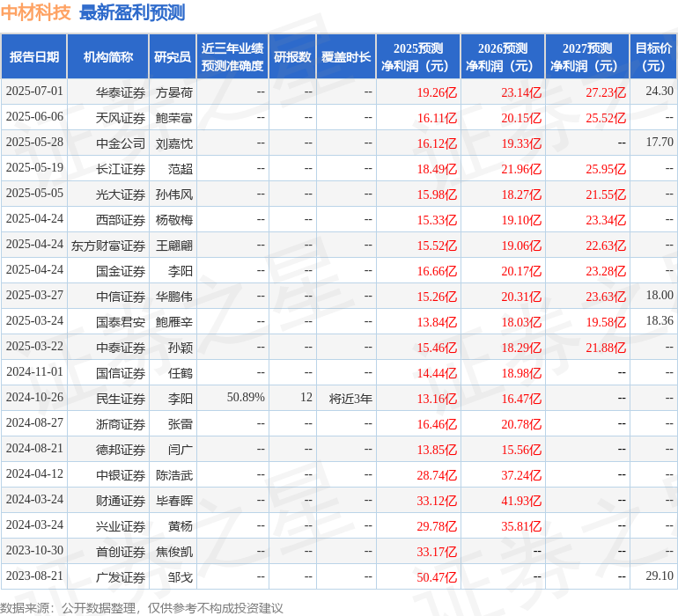Viewport: 678px width, 616px height.
Task: Select researcher 鲍荣富
Action: (x=173, y=118)
